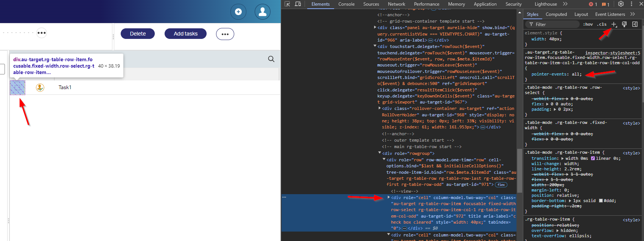Toggle the computed styles sidebar icon
The height and width of the screenshot is (241, 644).
[x=635, y=24]
